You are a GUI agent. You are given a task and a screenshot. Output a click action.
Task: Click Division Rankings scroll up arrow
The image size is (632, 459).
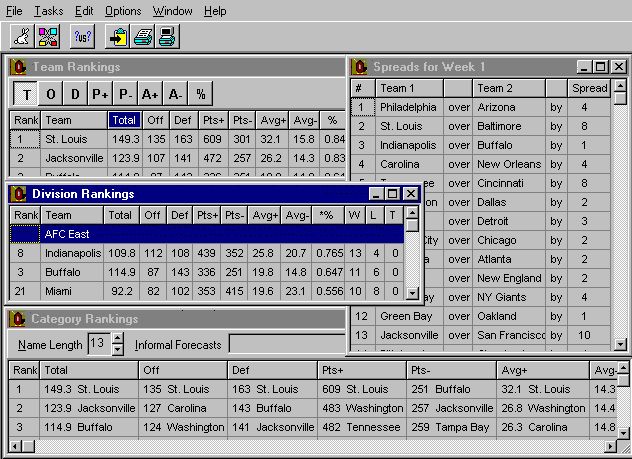[x=412, y=212]
